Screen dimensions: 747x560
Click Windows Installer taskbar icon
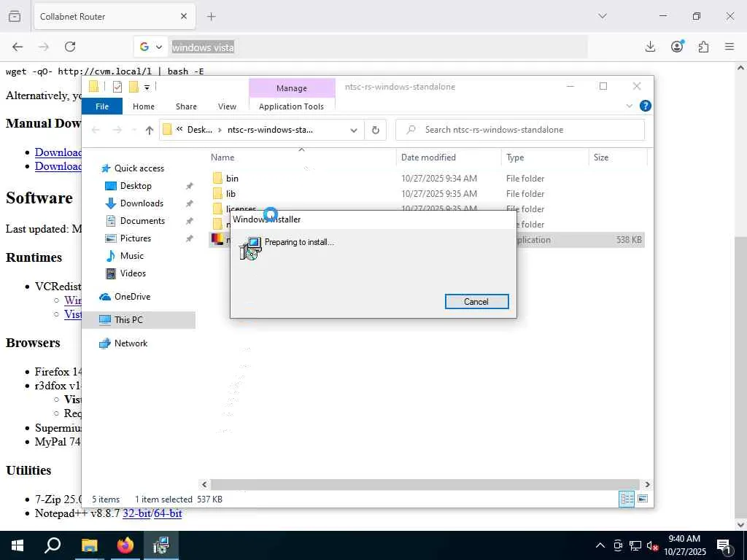click(161, 545)
